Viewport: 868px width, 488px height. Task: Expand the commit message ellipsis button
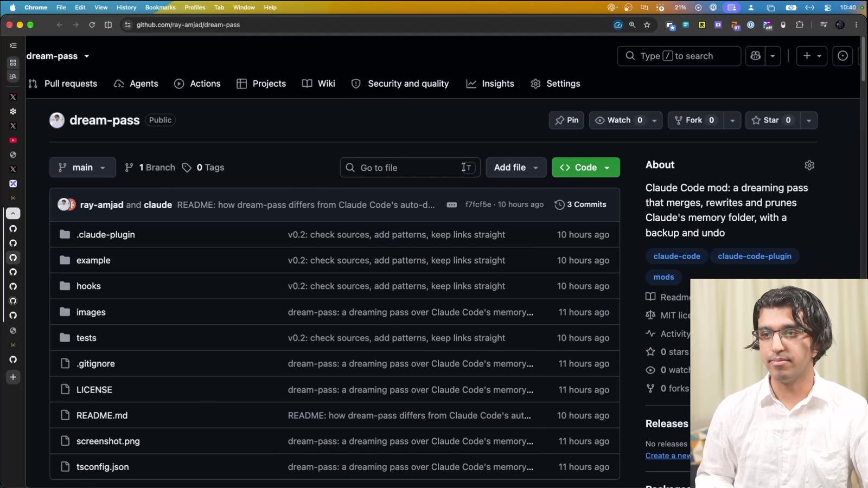tap(451, 205)
